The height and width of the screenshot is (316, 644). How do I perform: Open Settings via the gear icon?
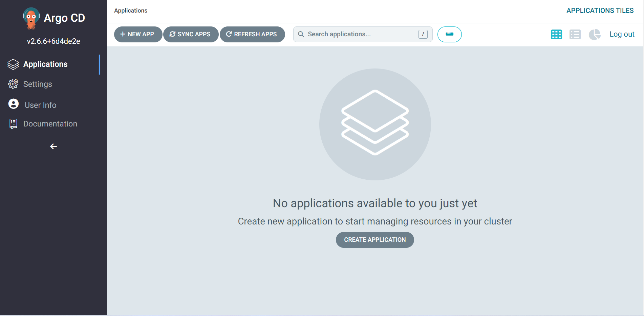pos(13,84)
